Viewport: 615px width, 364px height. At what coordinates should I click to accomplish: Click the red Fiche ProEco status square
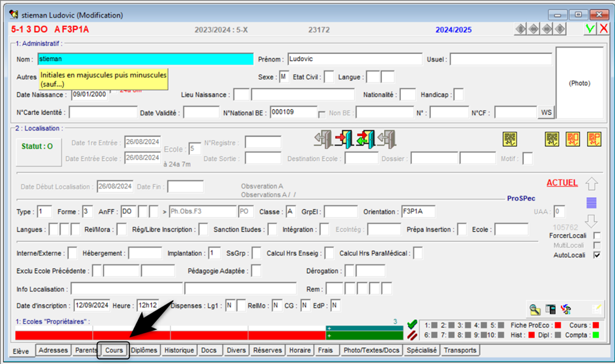point(558,325)
